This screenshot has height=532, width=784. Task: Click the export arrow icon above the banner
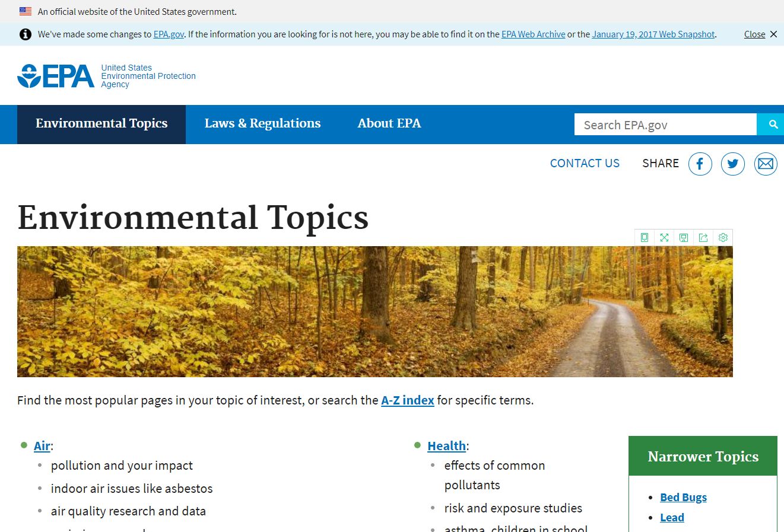click(x=703, y=238)
